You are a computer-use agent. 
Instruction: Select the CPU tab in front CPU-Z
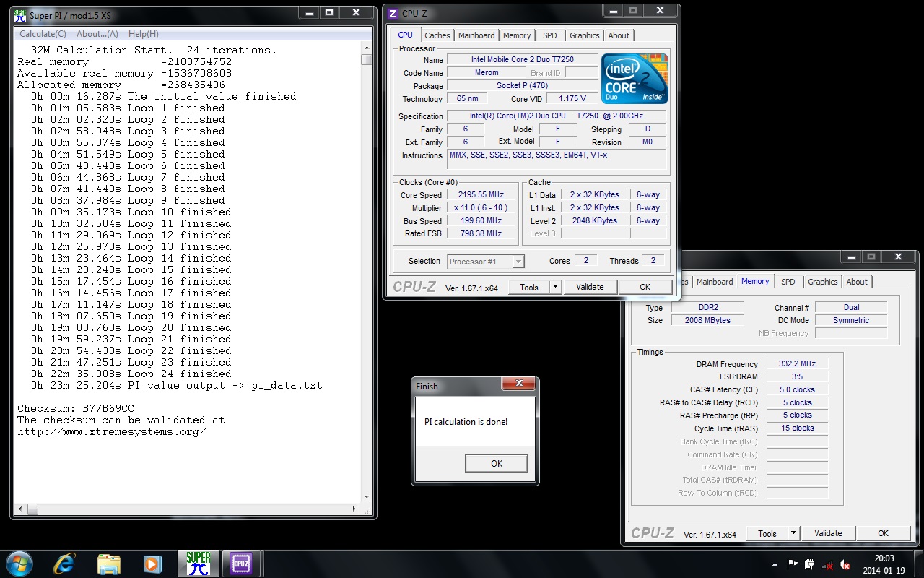406,35
